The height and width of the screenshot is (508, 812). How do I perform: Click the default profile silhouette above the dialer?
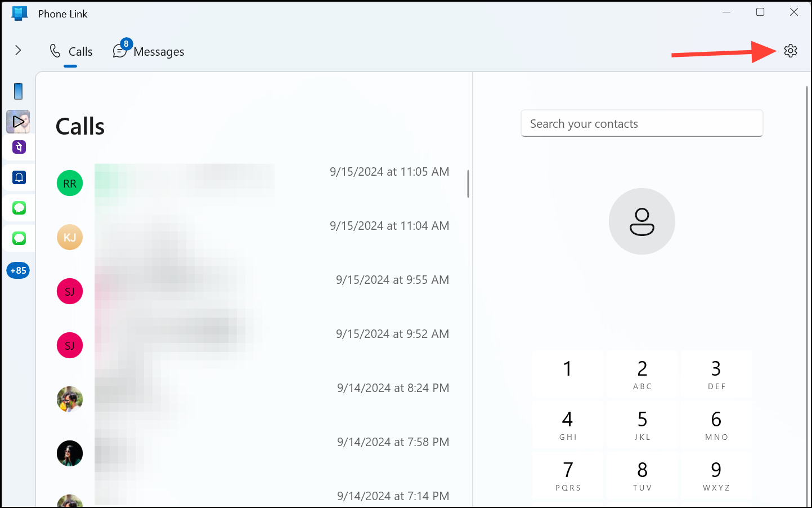641,221
